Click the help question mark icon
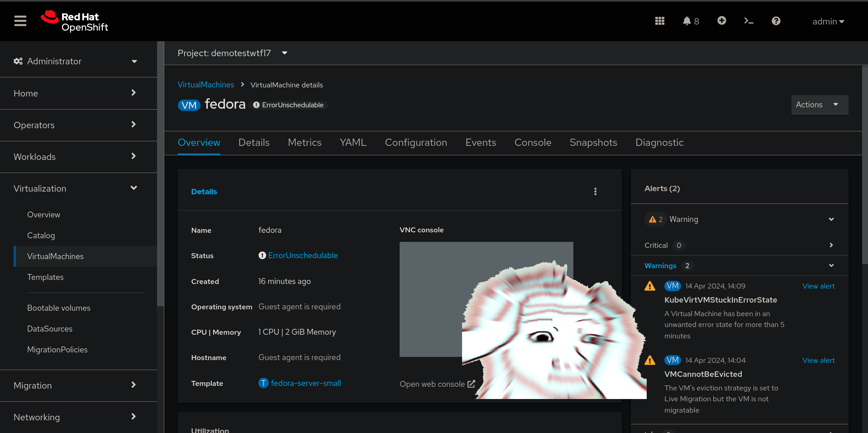The image size is (868, 433). coord(776,21)
